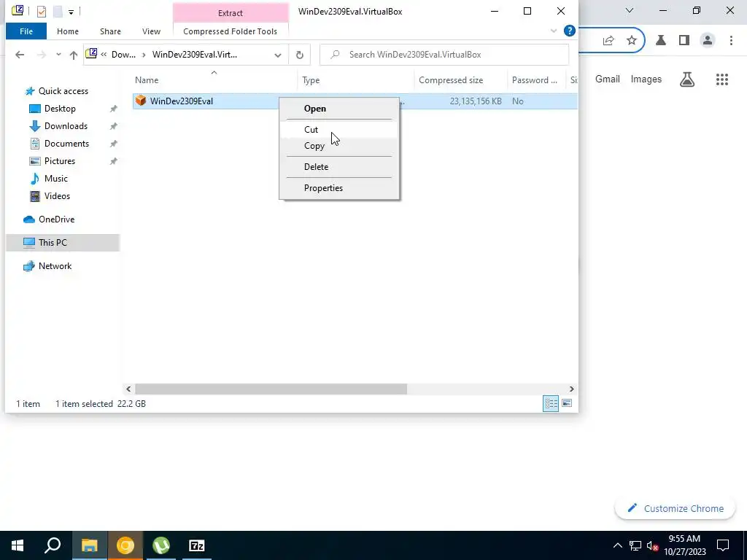This screenshot has width=747, height=560.
Task: Click the Properties quick access toolbar icon
Action: (42, 11)
